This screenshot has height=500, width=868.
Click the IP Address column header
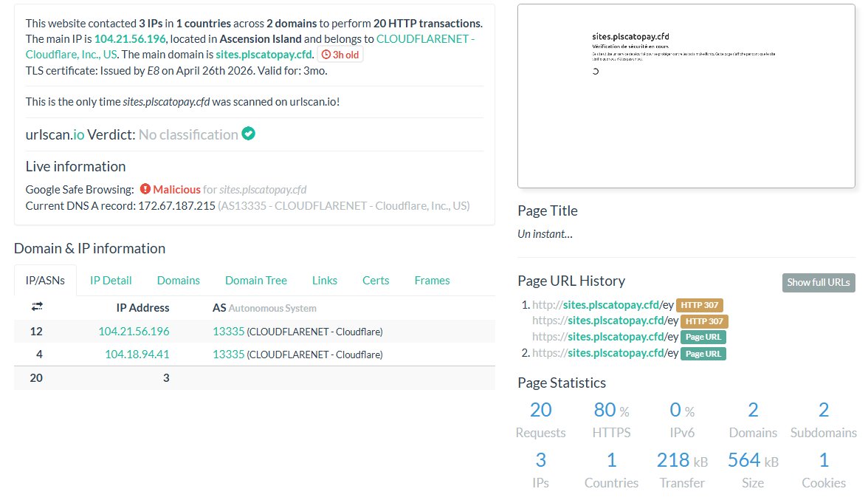[143, 308]
